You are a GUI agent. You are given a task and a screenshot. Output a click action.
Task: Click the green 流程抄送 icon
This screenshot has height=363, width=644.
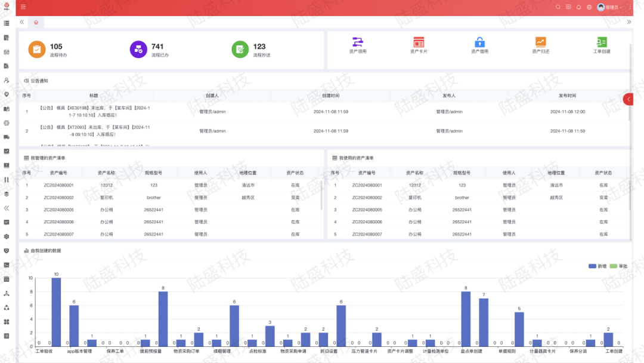coord(240,50)
